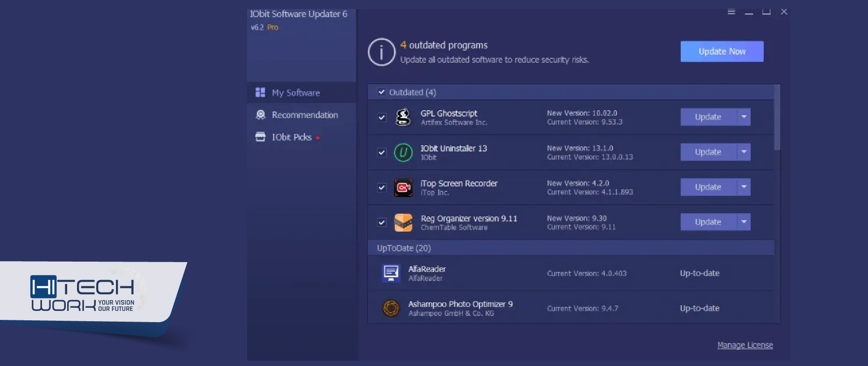Viewport: 868px width, 366px height.
Task: Click the Pro edition label
Action: (273, 27)
